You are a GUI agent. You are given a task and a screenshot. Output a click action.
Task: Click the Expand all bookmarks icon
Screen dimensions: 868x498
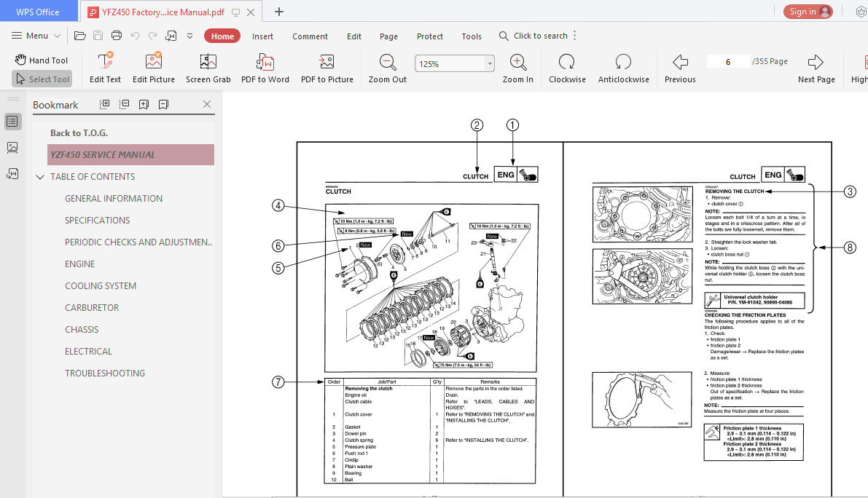click(105, 104)
